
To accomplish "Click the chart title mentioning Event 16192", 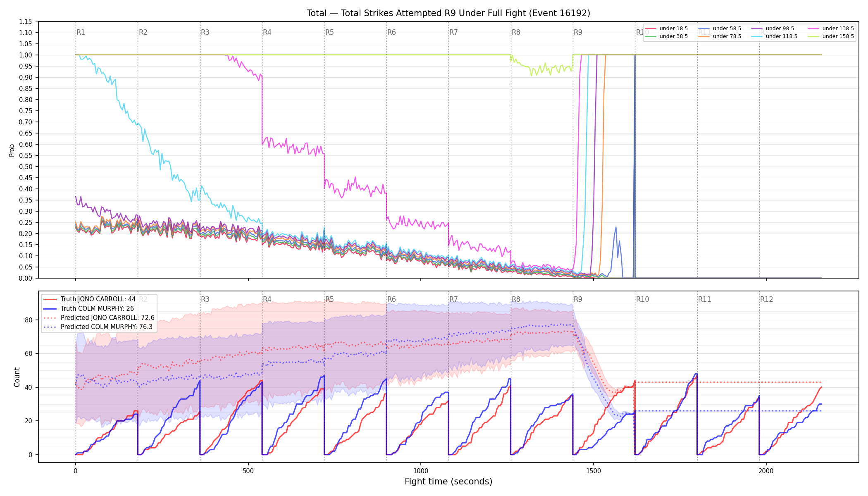I will click(x=448, y=13).
